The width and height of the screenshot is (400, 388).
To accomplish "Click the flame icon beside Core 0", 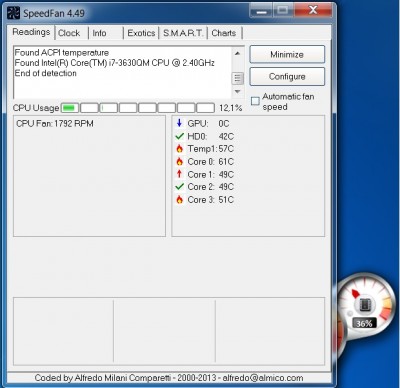I will point(179,161).
